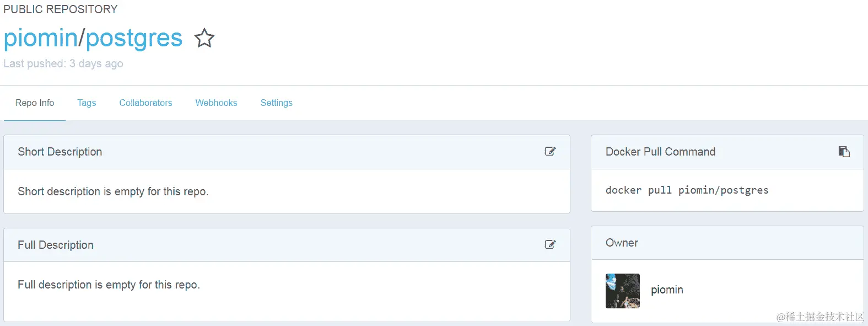Image resolution: width=868 pixels, height=326 pixels.
Task: Click the postgres repository name link
Action: (x=134, y=38)
